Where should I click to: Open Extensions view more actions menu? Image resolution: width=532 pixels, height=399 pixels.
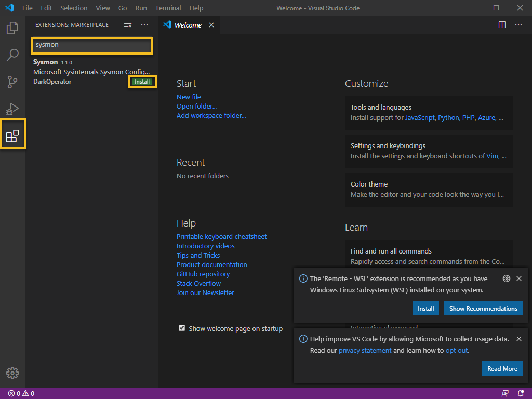pos(144,25)
